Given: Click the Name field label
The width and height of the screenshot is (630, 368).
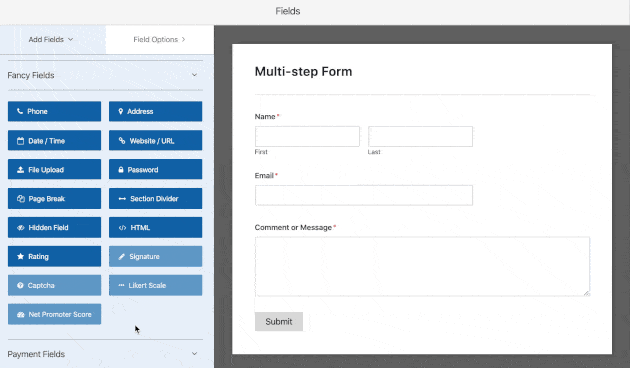Looking at the screenshot, I should coord(265,117).
